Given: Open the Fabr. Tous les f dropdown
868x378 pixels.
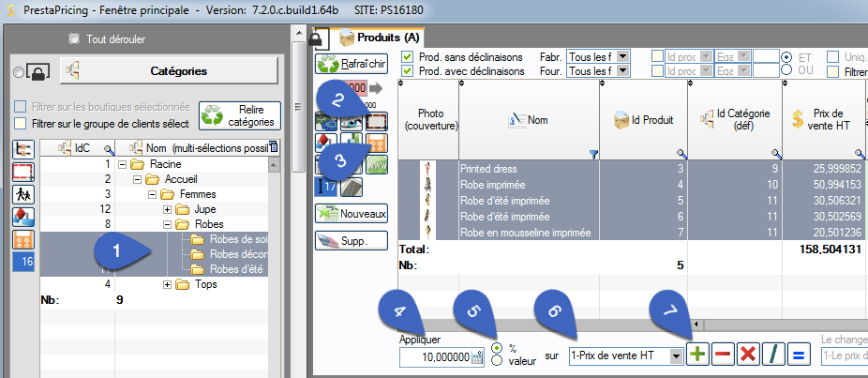Looking at the screenshot, I should [x=622, y=56].
